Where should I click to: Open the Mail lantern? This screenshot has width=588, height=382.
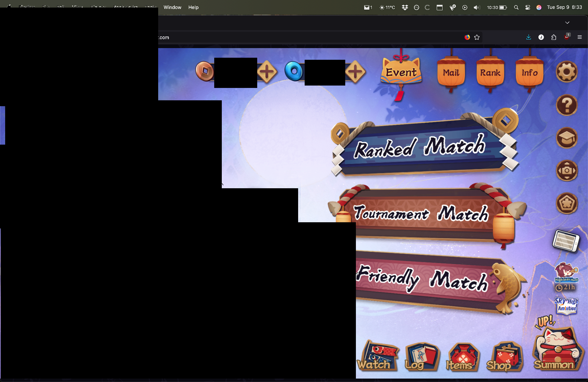(x=451, y=73)
